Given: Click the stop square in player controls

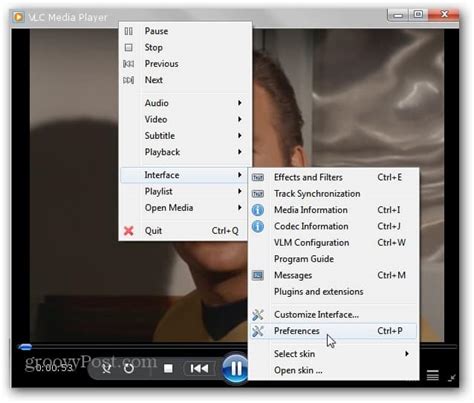Looking at the screenshot, I should click(x=168, y=368).
